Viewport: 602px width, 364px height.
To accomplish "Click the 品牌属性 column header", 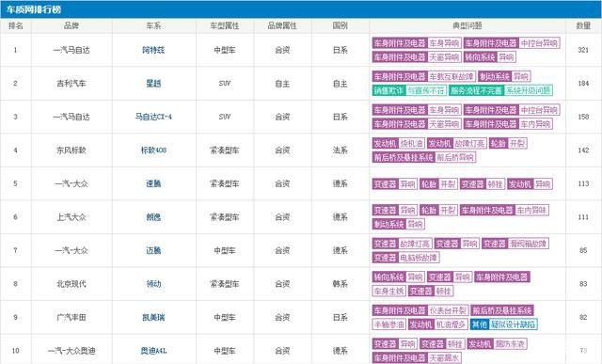I will pos(282,25).
